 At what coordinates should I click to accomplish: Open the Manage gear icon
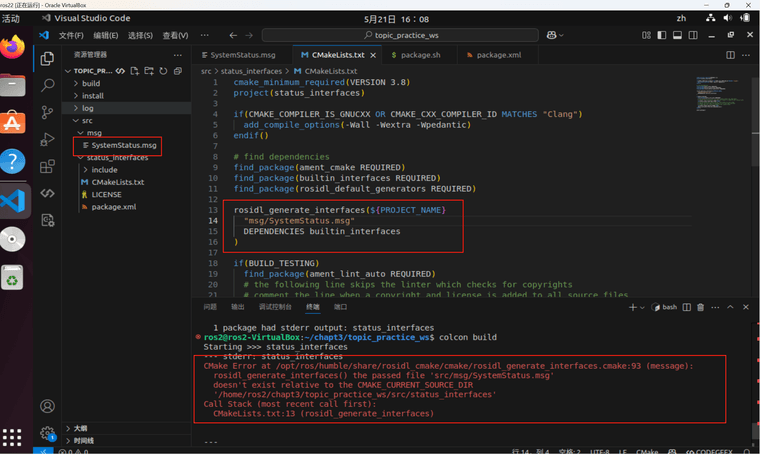(x=47, y=433)
